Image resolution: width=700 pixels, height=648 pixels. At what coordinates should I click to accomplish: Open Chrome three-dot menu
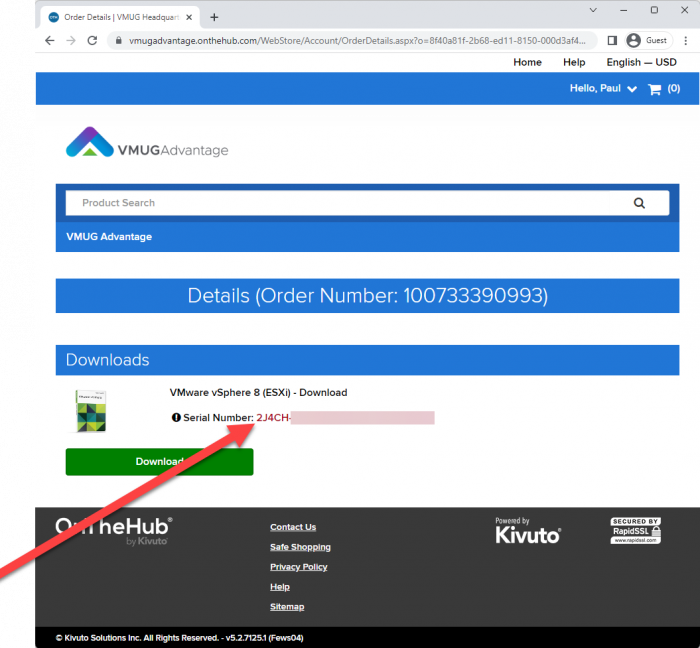(685, 41)
